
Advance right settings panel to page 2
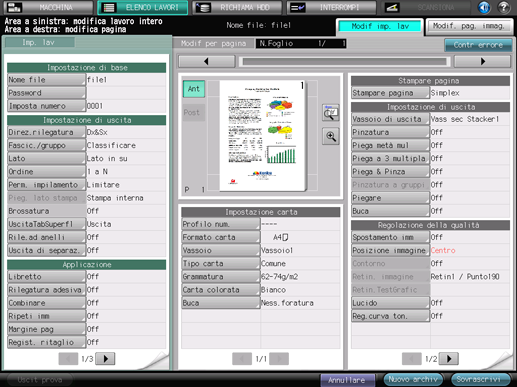(x=449, y=359)
